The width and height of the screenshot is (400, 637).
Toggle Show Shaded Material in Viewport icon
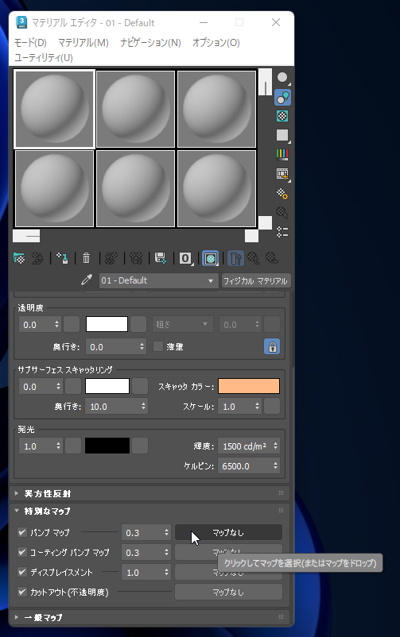tap(210, 258)
